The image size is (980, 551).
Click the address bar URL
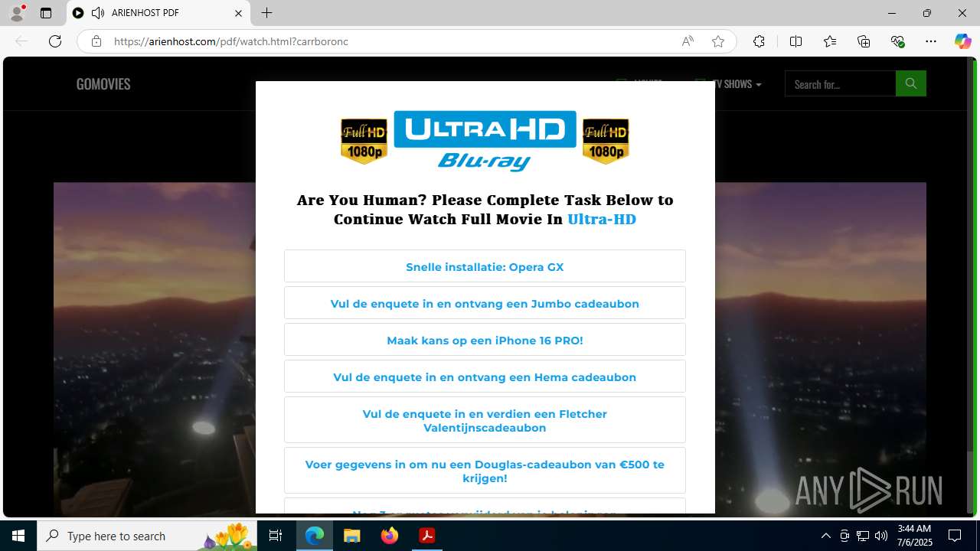coord(230,41)
